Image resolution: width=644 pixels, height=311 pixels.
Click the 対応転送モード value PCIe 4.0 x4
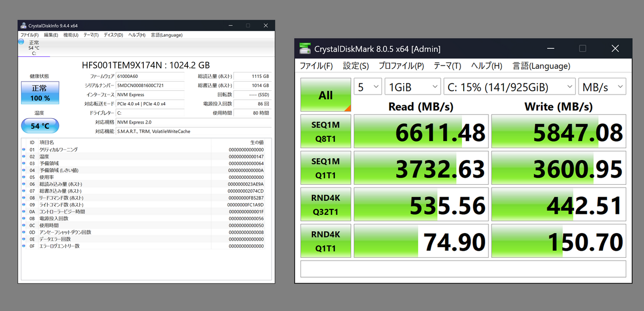pos(150,104)
